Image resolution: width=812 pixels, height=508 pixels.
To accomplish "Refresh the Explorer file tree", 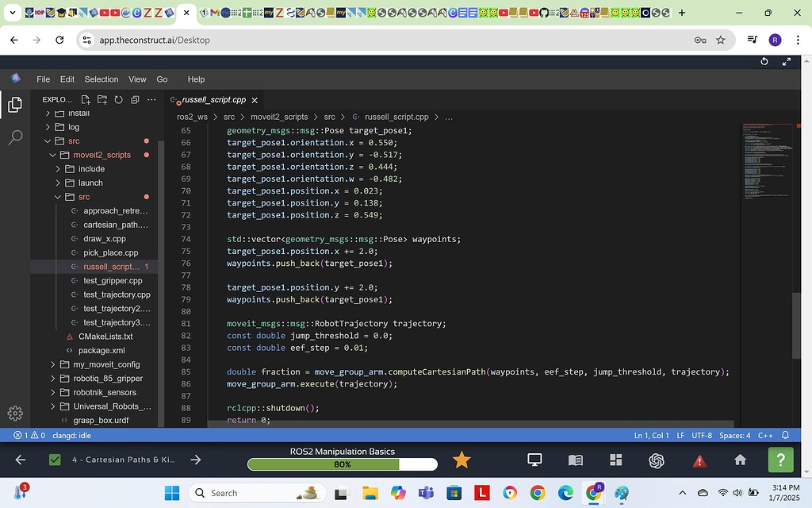I will tap(119, 98).
